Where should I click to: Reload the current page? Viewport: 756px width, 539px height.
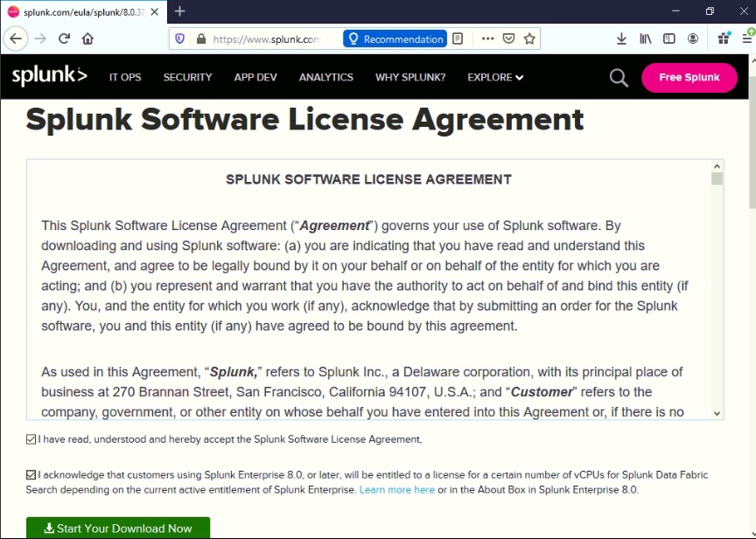(x=64, y=38)
